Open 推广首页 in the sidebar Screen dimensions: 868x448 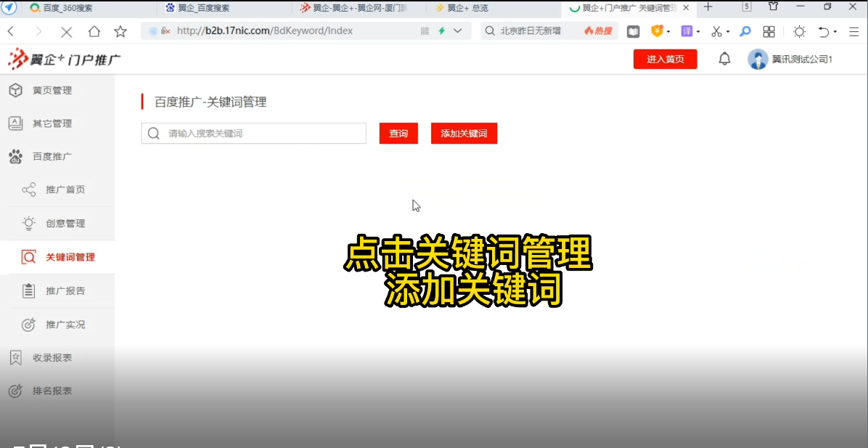pos(65,190)
